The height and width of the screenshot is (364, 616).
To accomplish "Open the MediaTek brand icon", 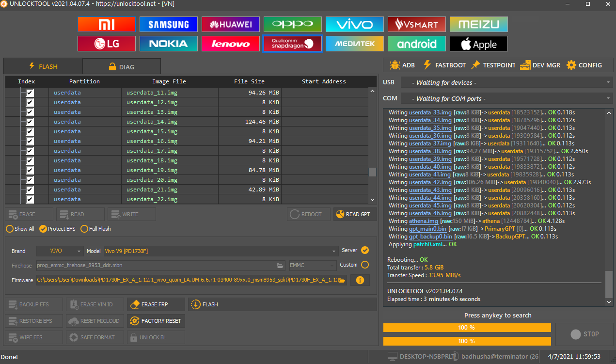I will click(355, 44).
